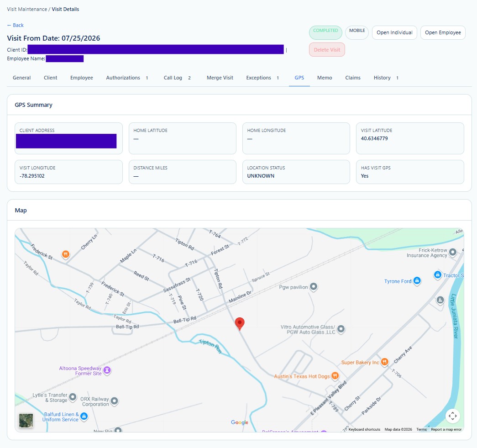The image size is (477, 448).
Task: Click the MOBILE badge
Action: tap(357, 32)
